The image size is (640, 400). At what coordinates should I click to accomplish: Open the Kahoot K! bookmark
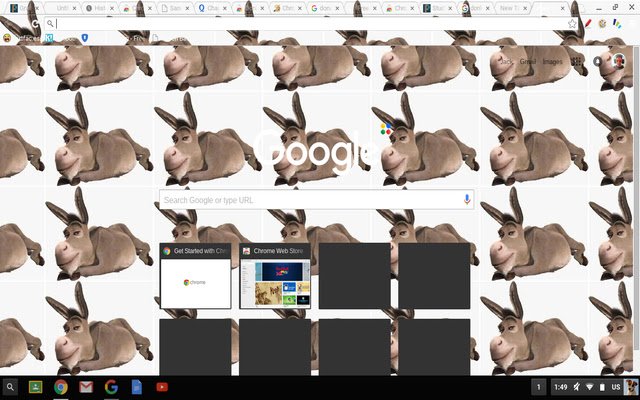(49, 38)
